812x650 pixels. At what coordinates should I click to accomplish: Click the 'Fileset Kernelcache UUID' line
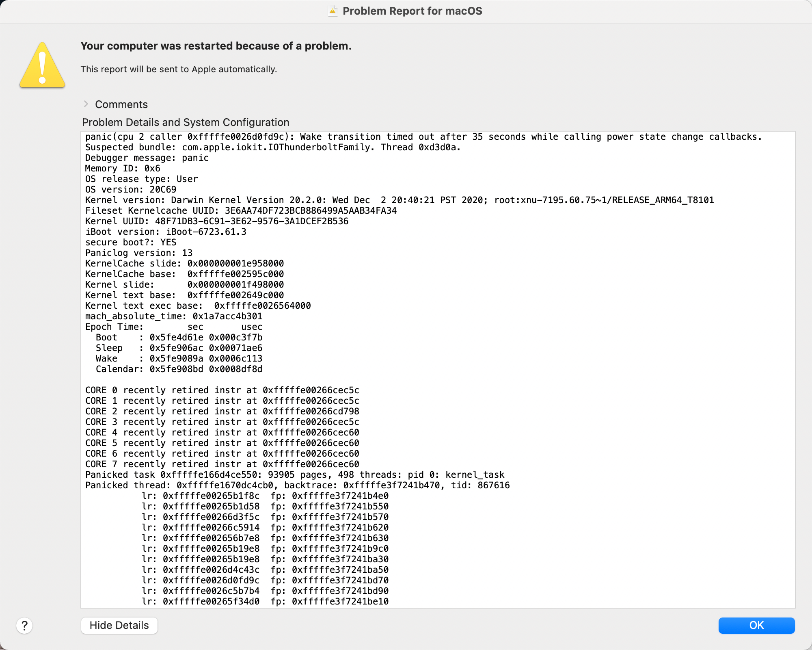(x=241, y=211)
